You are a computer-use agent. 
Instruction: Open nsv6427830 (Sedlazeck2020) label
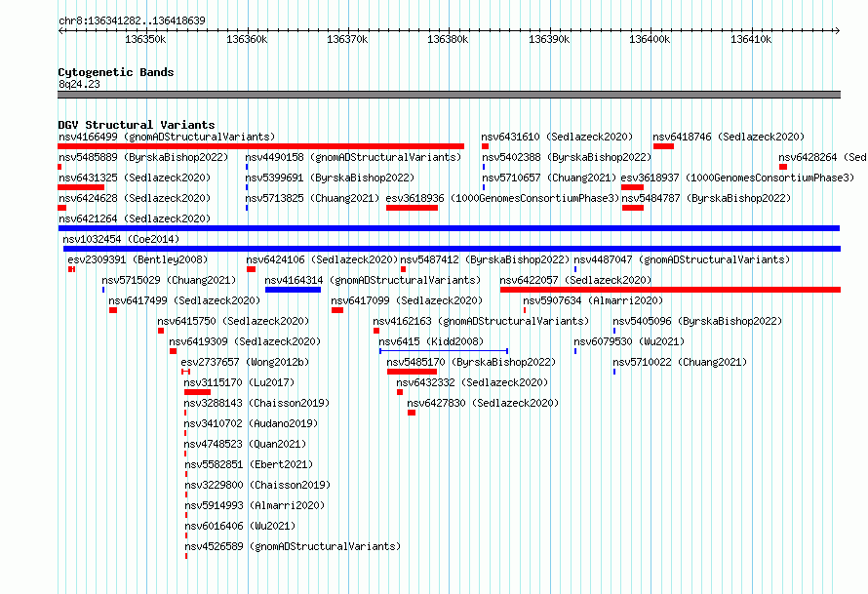click(483, 403)
